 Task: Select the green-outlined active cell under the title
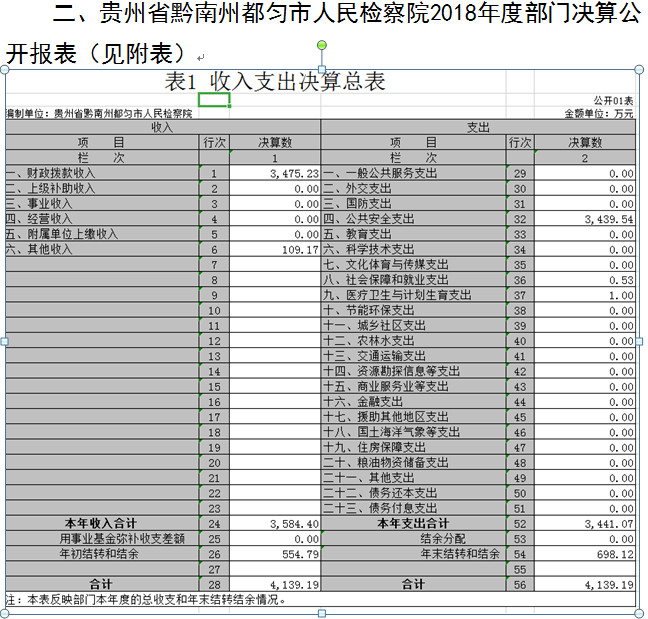pos(214,100)
